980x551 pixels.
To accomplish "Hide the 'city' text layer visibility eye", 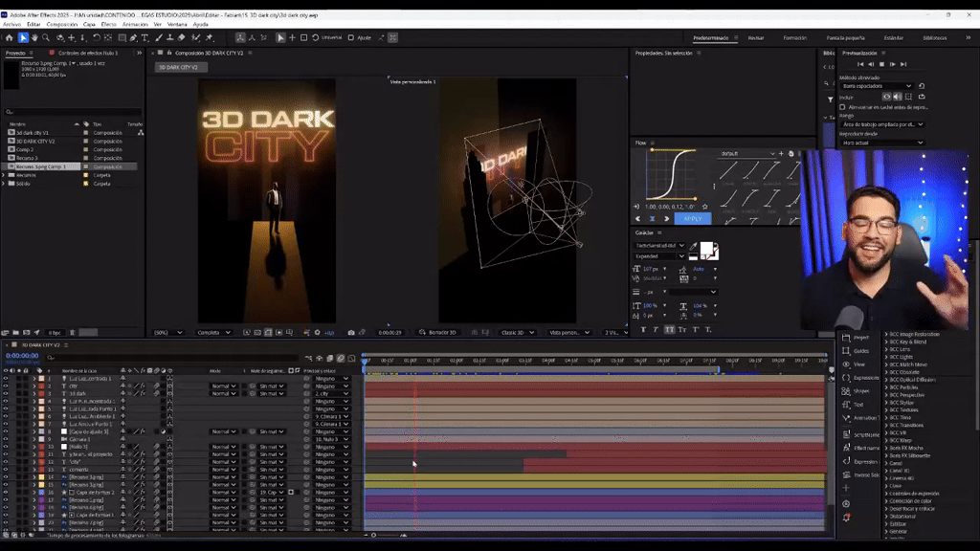I will click(x=6, y=385).
